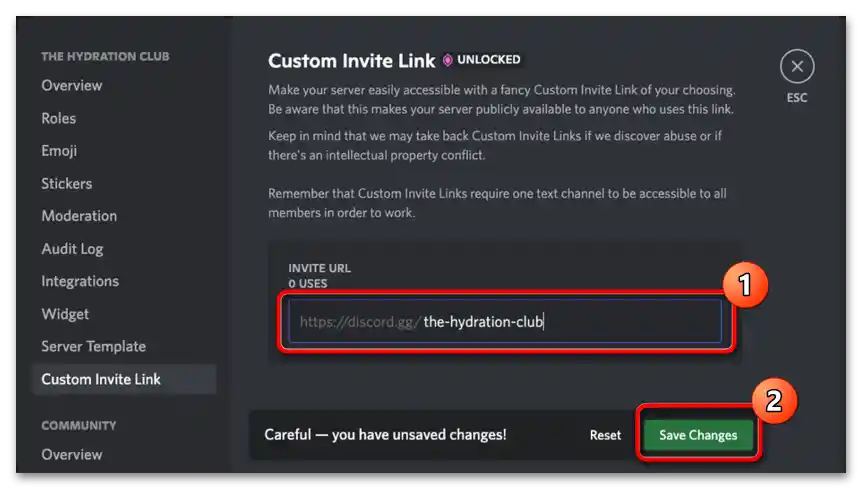View the Audit Log

click(x=72, y=249)
